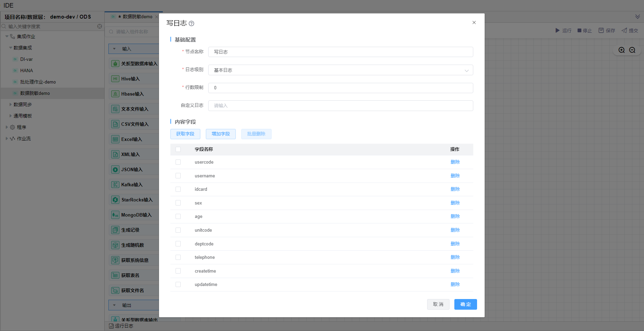
Task: Open the 日志级别 dropdown
Action: (x=340, y=70)
